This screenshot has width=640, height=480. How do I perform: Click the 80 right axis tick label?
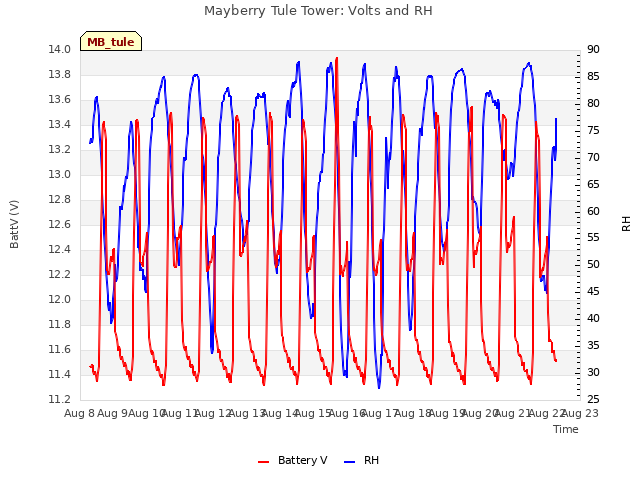tap(593, 104)
